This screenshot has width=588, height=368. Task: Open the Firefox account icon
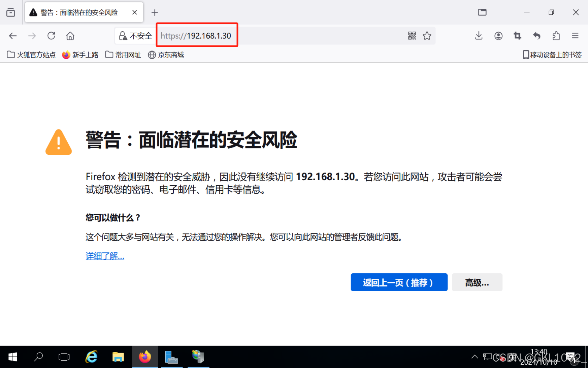coord(498,36)
